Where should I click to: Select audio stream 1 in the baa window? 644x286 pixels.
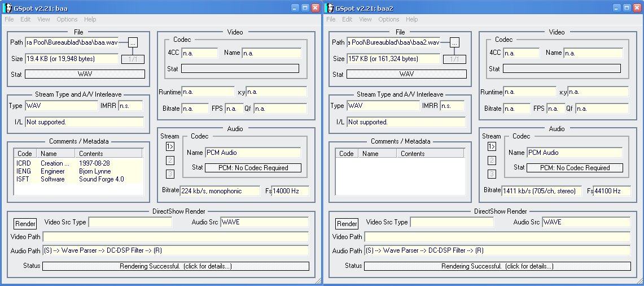(x=170, y=146)
